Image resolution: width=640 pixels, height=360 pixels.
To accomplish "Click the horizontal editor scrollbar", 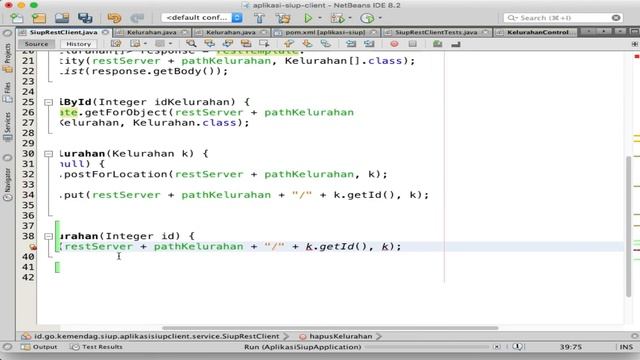I will (x=330, y=328).
